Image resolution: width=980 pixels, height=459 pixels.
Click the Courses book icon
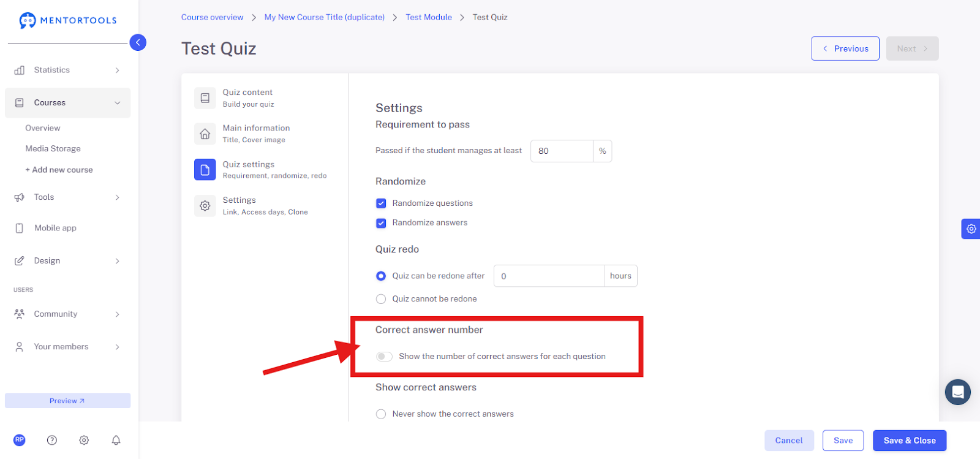(20, 103)
